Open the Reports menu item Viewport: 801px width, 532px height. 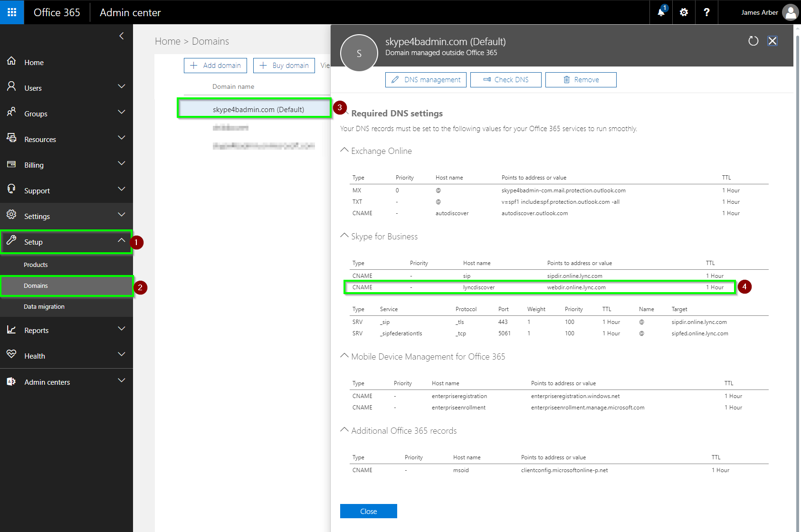click(67, 330)
